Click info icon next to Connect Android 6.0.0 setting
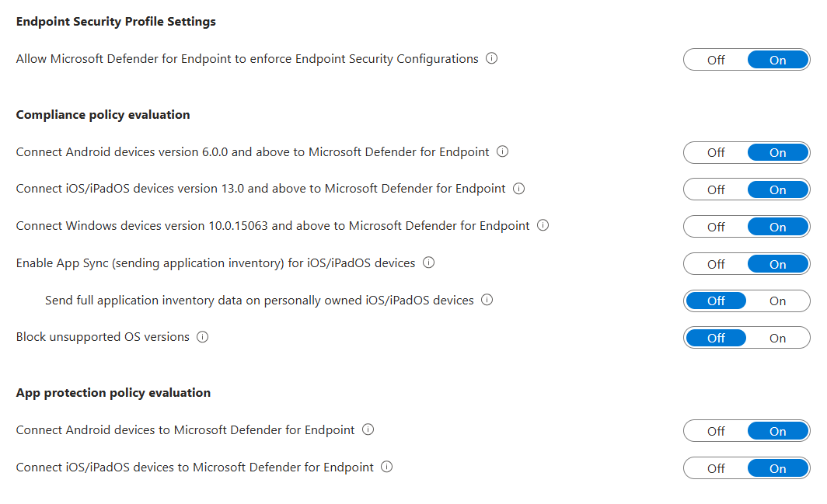 pyautogui.click(x=502, y=151)
